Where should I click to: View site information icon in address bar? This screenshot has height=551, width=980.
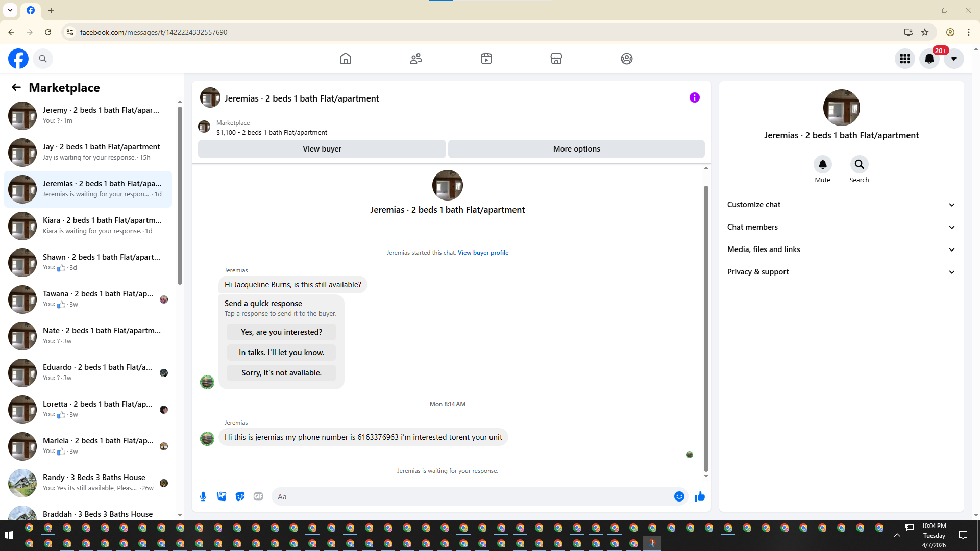tap(70, 32)
